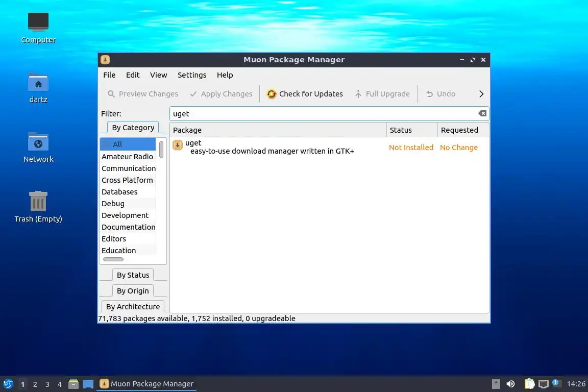Image resolution: width=588 pixels, height=392 pixels.
Task: Expand the toolbar overflow chevron
Action: pos(481,94)
